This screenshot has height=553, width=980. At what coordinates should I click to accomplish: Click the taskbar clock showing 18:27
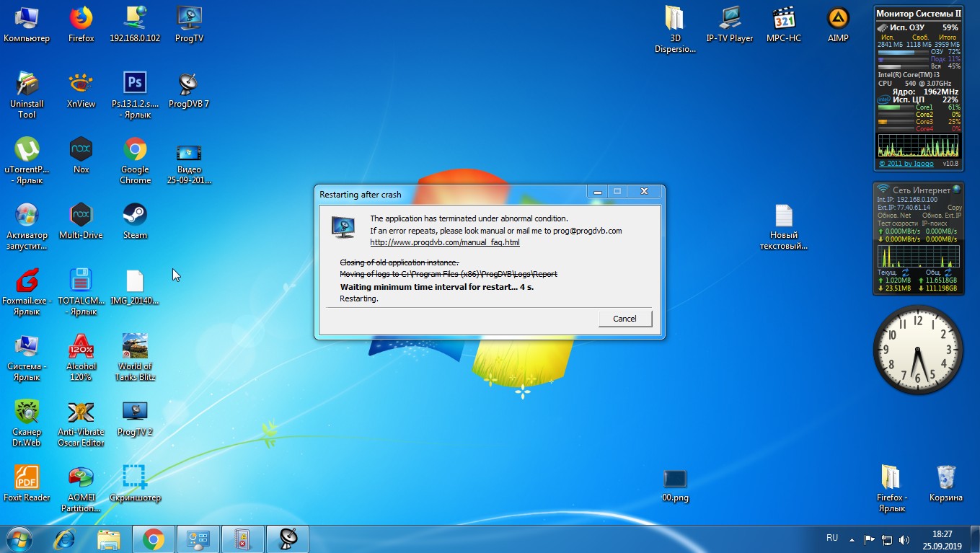942,539
